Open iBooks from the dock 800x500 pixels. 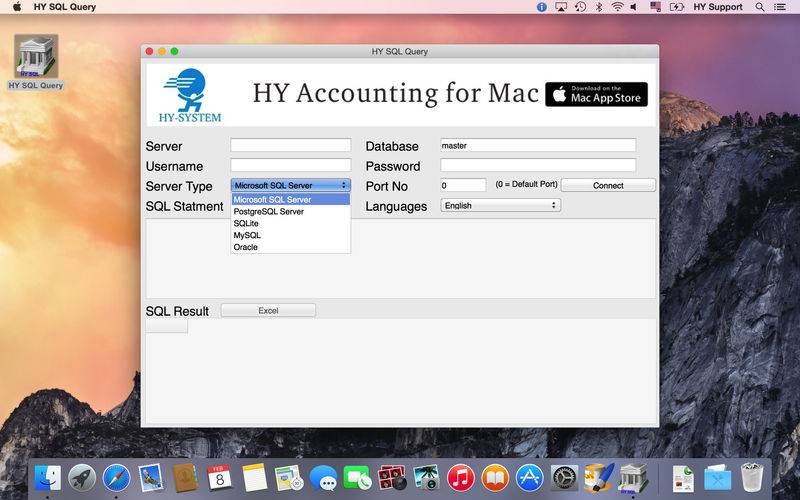495,478
